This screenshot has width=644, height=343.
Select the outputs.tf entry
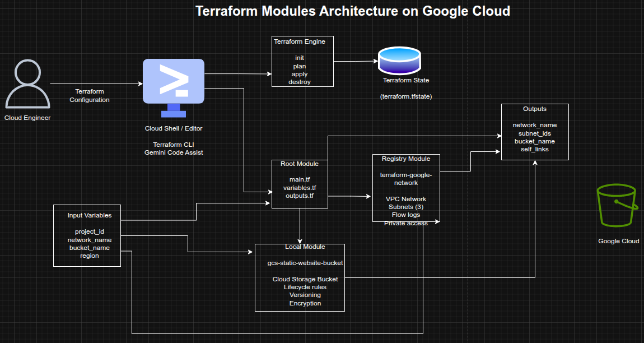tap(300, 196)
